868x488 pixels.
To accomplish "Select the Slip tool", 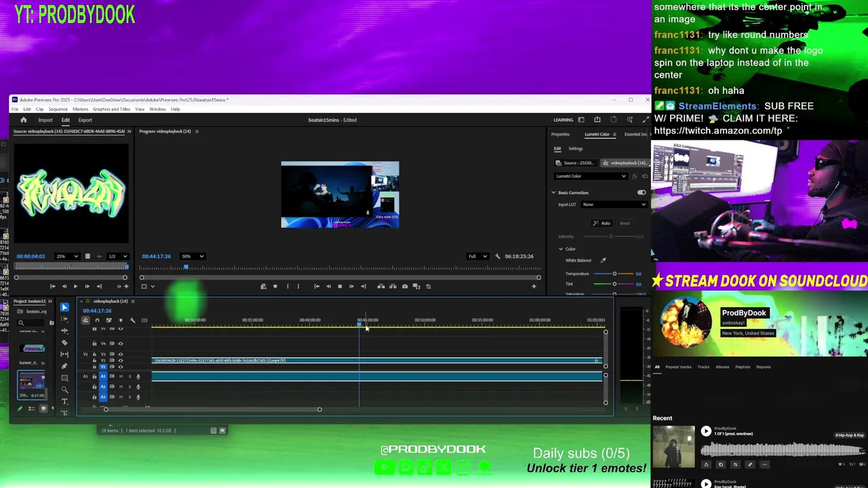I will coord(64,354).
